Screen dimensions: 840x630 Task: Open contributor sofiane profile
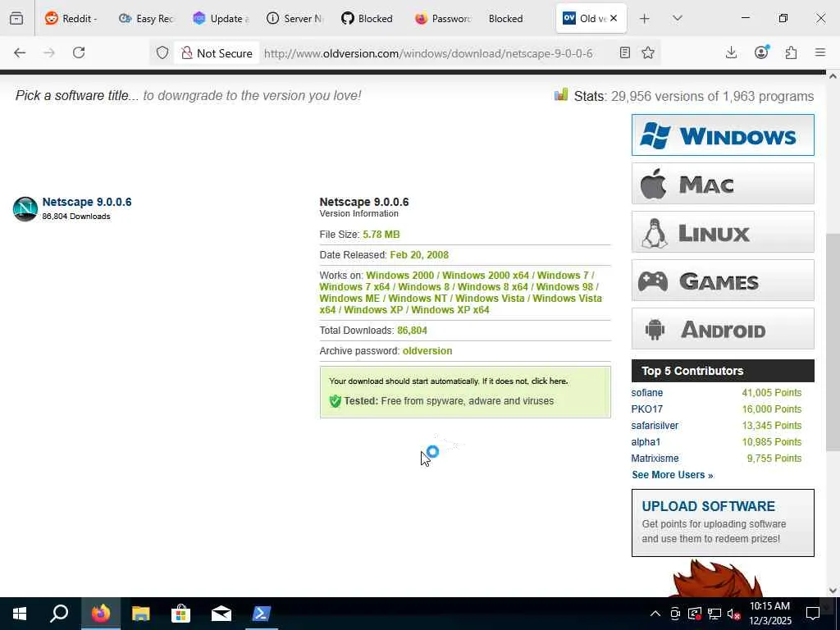[646, 393]
